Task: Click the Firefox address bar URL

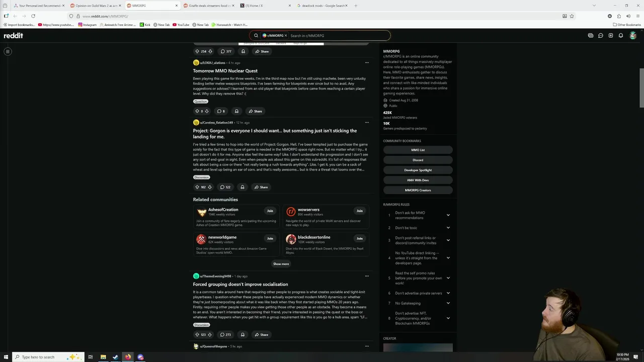Action: click(105, 16)
